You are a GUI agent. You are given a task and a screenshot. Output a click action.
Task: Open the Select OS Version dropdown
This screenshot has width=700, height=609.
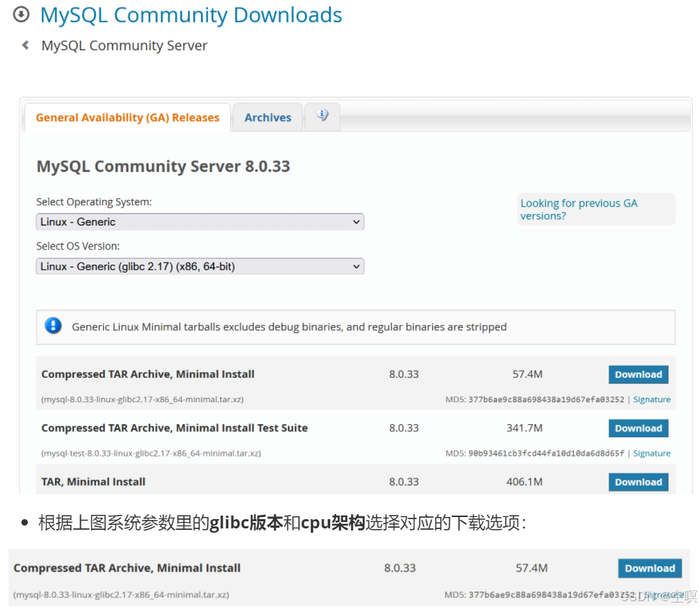[x=200, y=267]
